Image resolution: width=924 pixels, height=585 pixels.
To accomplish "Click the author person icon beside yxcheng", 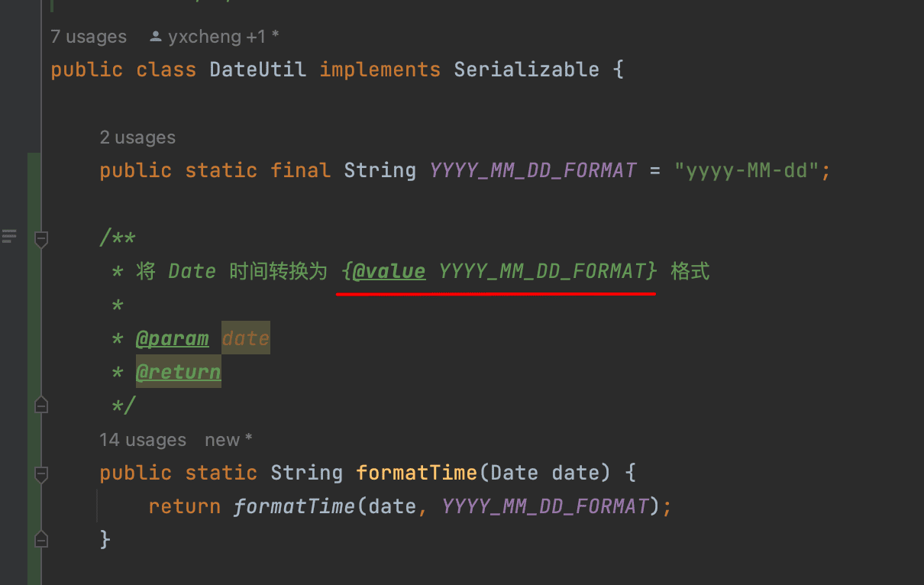I will coord(156,37).
